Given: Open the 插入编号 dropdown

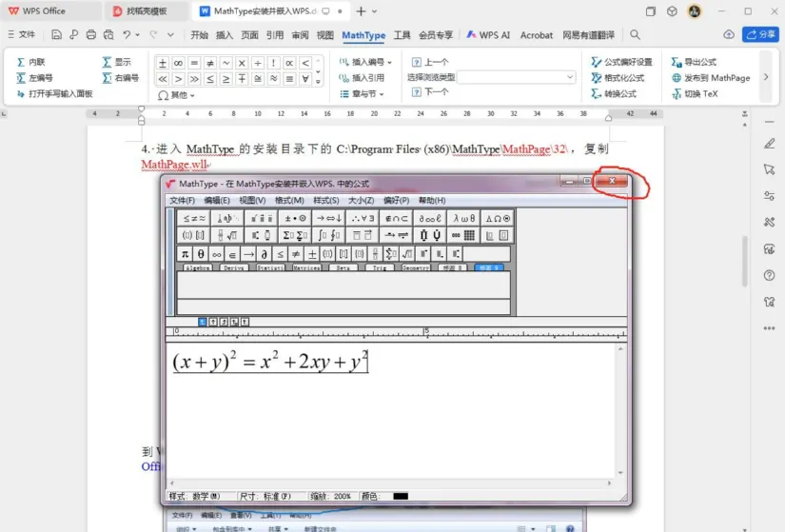Looking at the screenshot, I should (365, 62).
